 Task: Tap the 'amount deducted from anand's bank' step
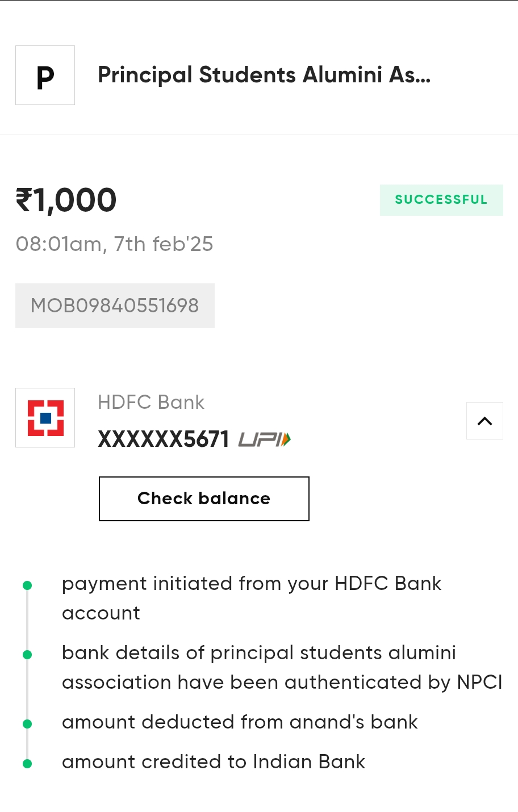coord(240,722)
